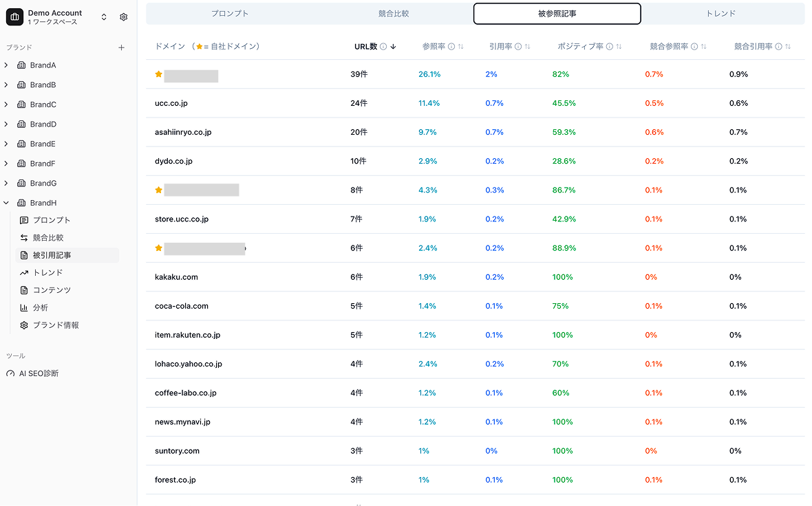Image resolution: width=812 pixels, height=506 pixels.
Task: Collapse the BrandH tree item
Action: (6, 203)
